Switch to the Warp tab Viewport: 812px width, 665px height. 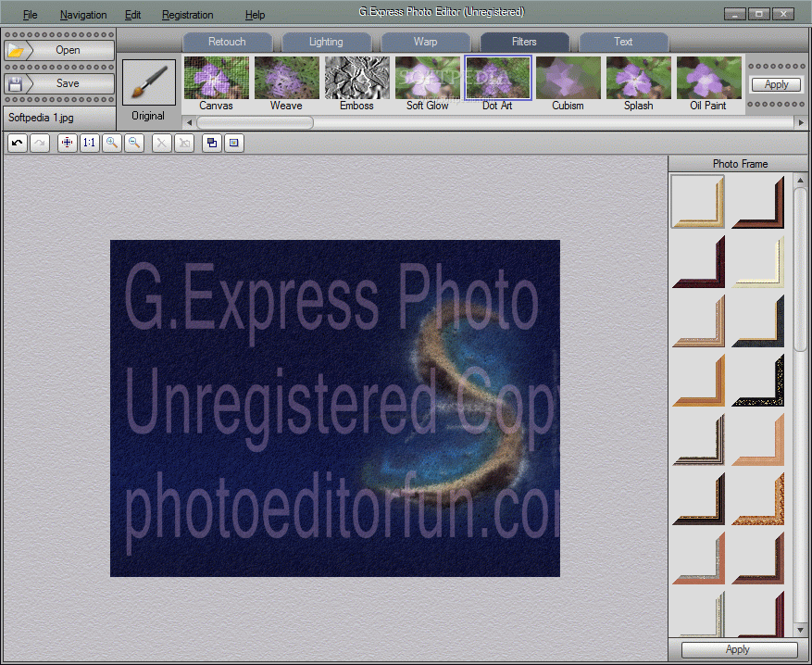coord(425,42)
